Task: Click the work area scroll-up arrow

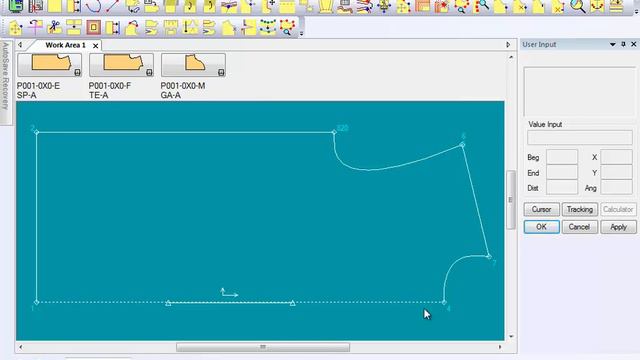Action: click(511, 57)
